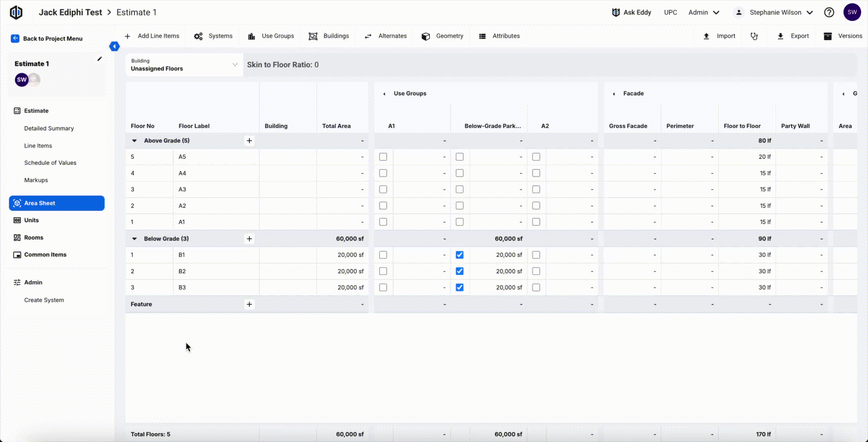Image resolution: width=868 pixels, height=442 pixels.
Task: Click the stethoscope diagnostics icon
Action: coord(754,36)
